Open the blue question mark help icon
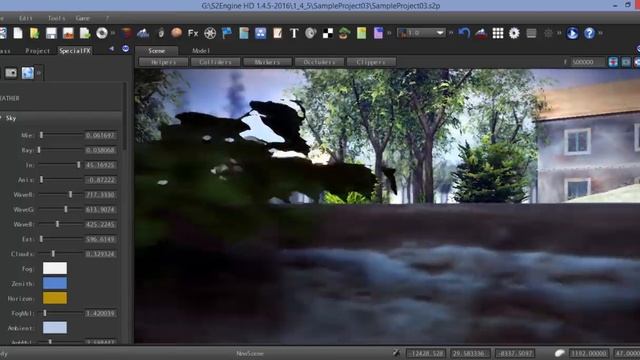640x360 pixels. click(589, 33)
